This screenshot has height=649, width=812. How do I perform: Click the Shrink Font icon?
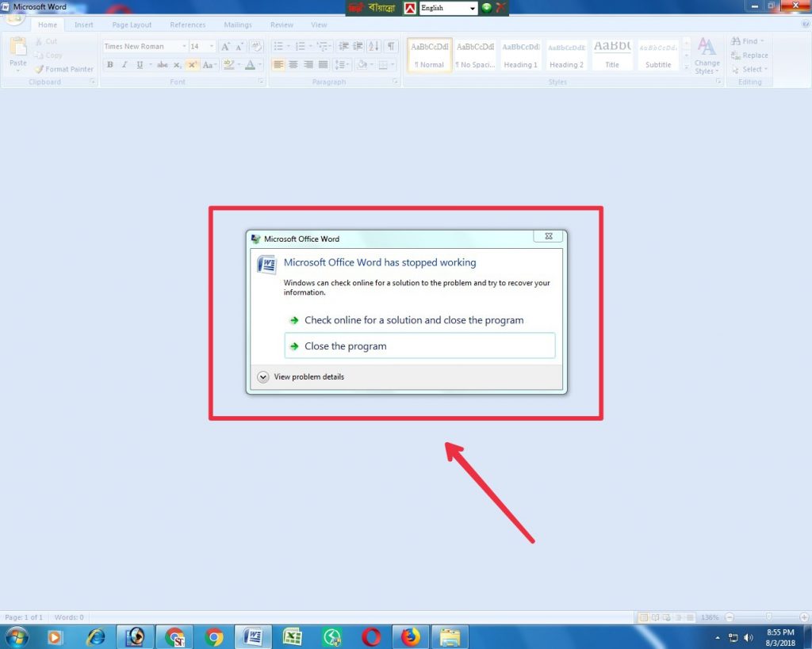tap(239, 47)
